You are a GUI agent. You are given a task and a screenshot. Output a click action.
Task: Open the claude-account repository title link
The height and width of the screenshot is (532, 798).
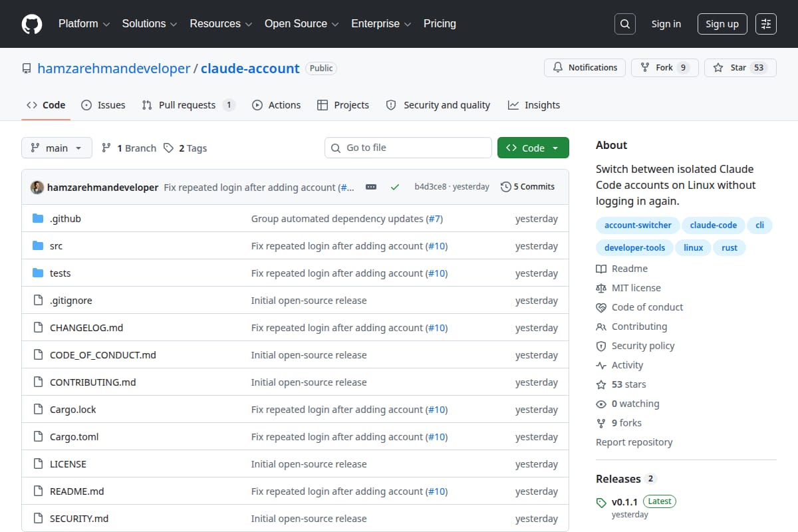tap(250, 68)
